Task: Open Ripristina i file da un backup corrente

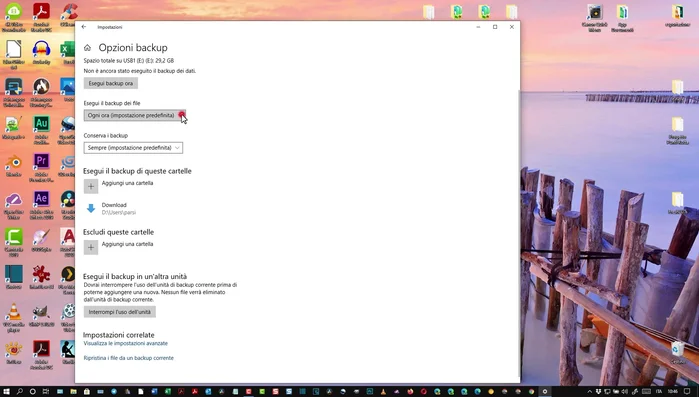Action: coord(129,358)
